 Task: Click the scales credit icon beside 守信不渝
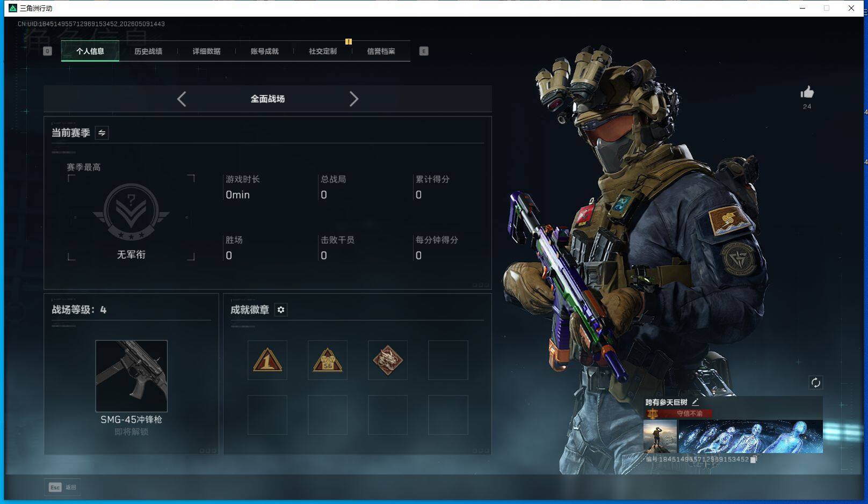click(652, 413)
